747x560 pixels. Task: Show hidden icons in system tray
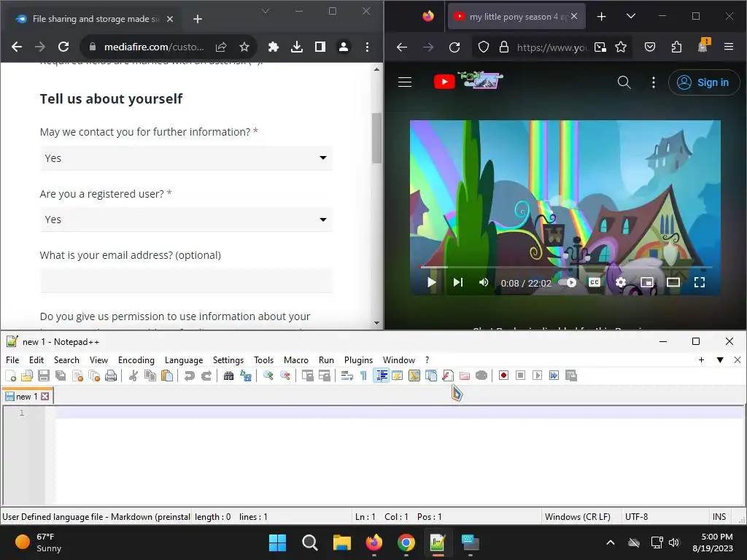click(x=611, y=542)
